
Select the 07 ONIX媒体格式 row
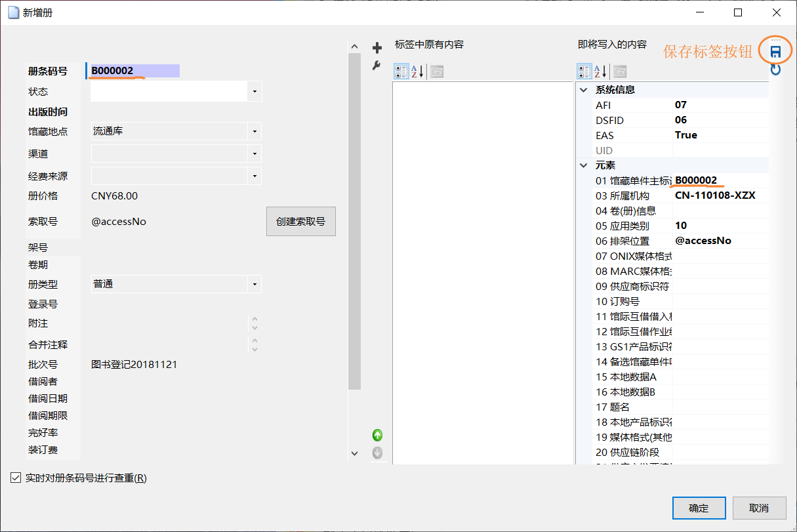(x=681, y=256)
